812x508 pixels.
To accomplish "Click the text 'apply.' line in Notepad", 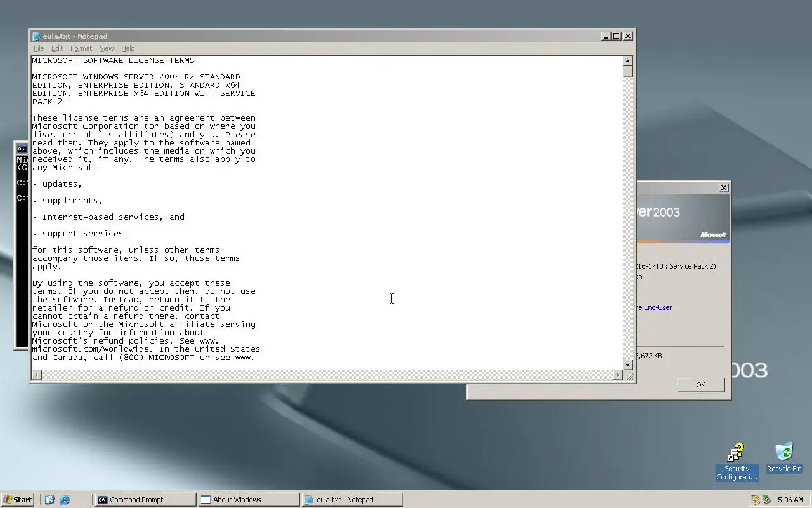I will coord(47,267).
